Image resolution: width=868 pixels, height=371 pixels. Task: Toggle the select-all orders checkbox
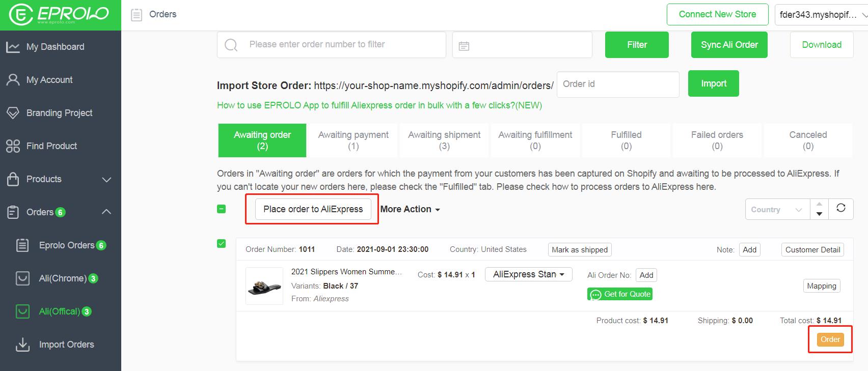[222, 209]
